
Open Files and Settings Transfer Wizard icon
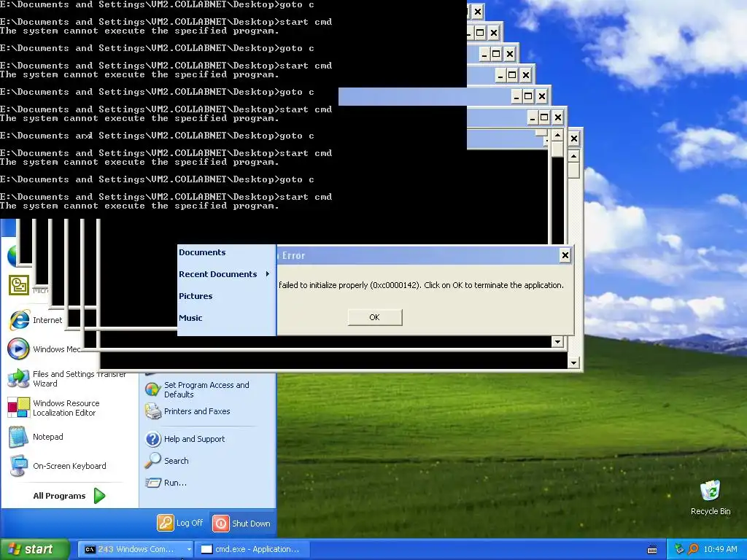(x=18, y=378)
